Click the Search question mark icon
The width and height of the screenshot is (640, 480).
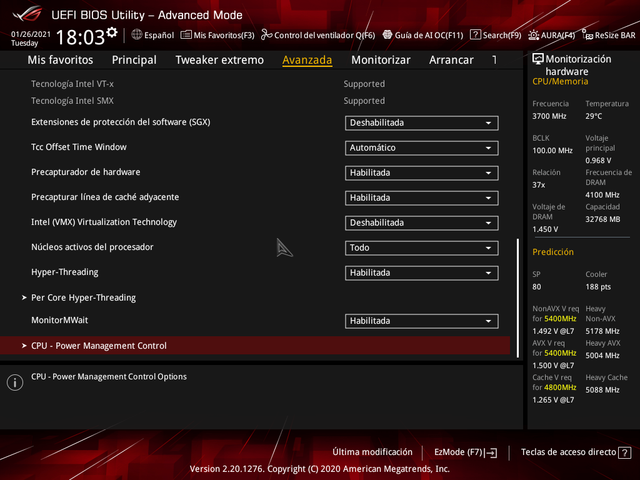475,35
